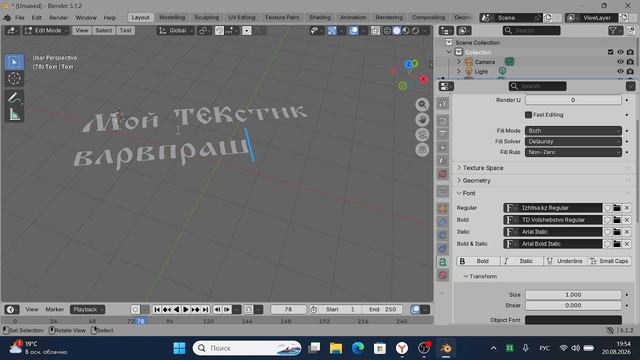This screenshot has width=640, height=360.
Task: Toggle Small Caps text style
Action: [x=609, y=261]
